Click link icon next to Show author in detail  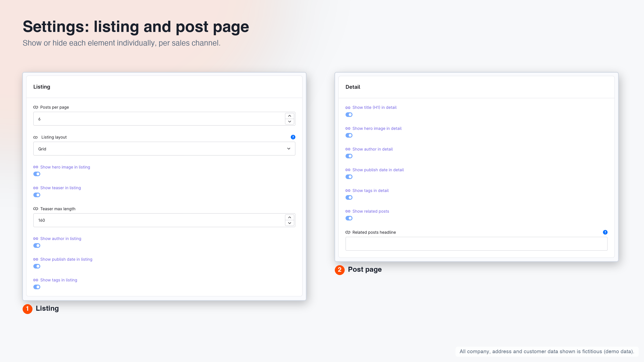pos(348,149)
